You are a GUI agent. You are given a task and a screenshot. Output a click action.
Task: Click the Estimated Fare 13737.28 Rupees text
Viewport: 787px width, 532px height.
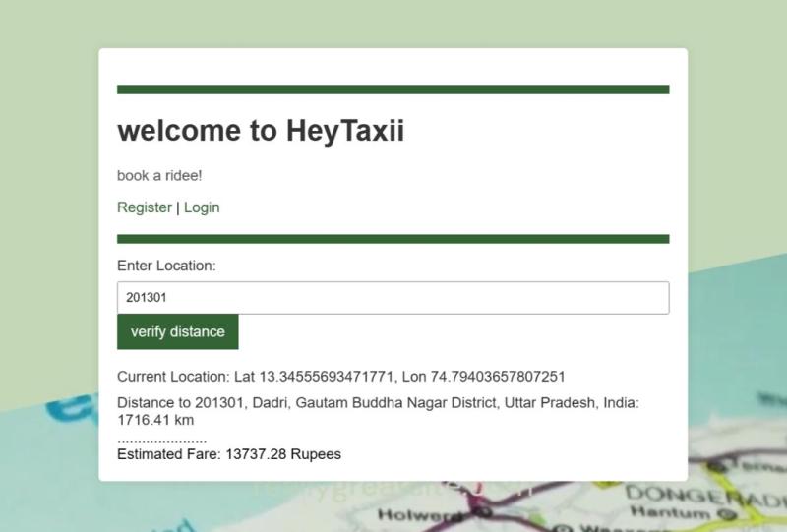229,454
